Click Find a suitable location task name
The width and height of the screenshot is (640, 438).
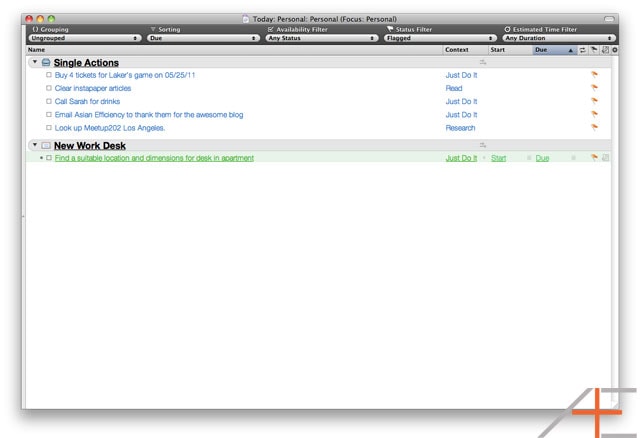[x=154, y=158]
